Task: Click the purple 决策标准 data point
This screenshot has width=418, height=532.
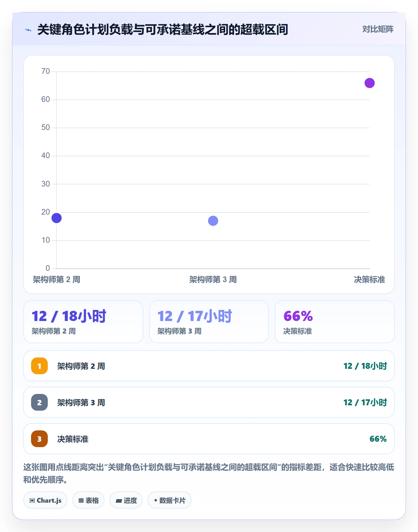Action: pyautogui.click(x=369, y=83)
